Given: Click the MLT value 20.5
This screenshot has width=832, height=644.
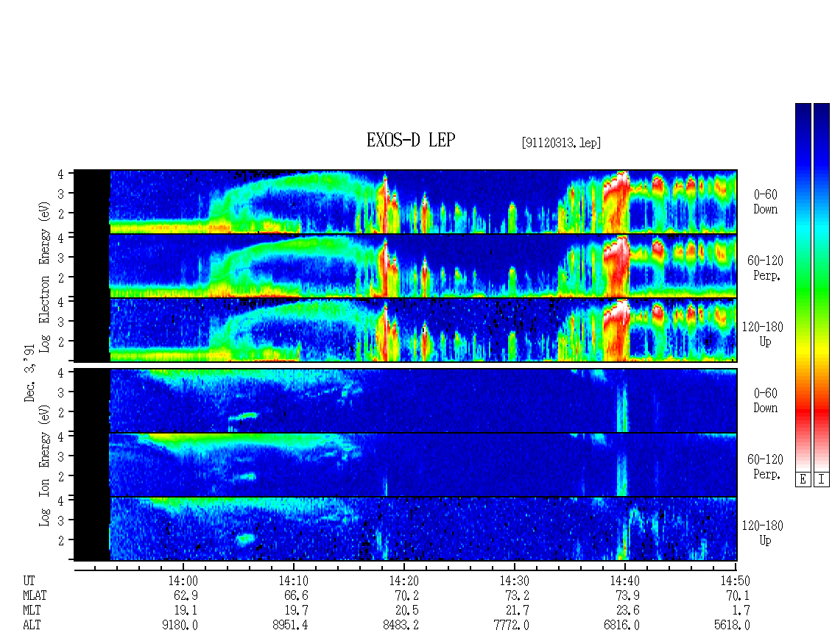Looking at the screenshot, I should click(407, 611).
